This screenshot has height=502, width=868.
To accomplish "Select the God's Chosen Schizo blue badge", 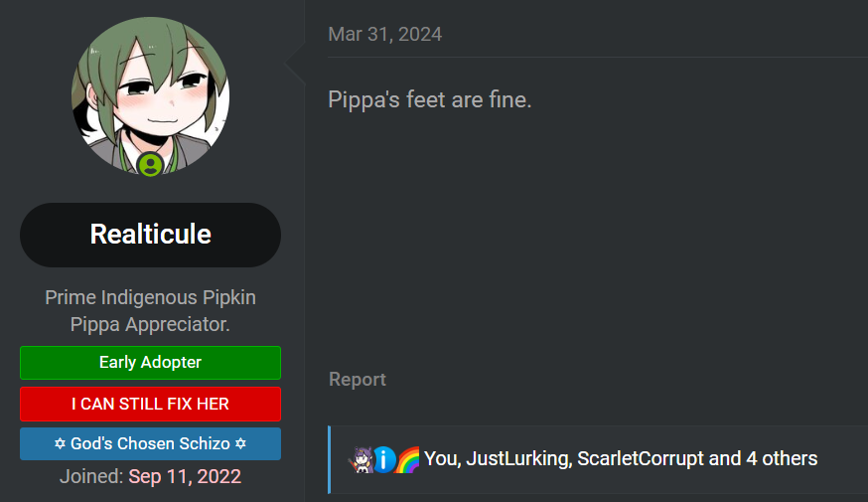I will coord(151,443).
